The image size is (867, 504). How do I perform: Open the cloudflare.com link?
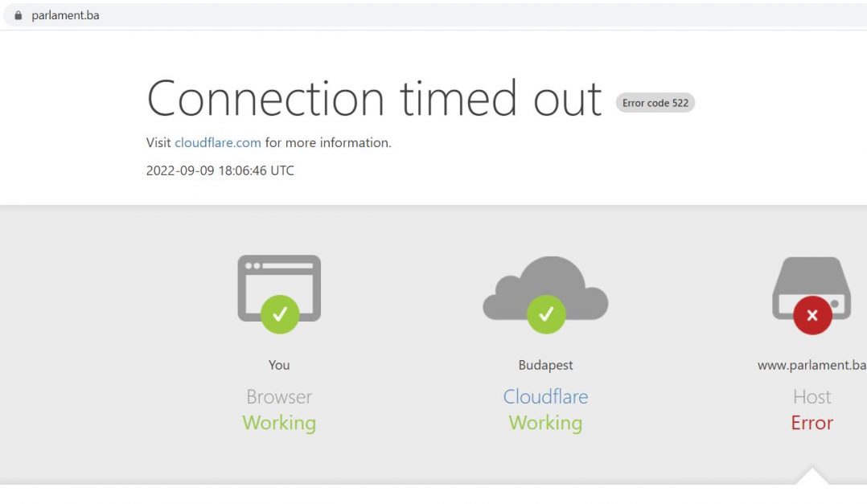click(218, 142)
